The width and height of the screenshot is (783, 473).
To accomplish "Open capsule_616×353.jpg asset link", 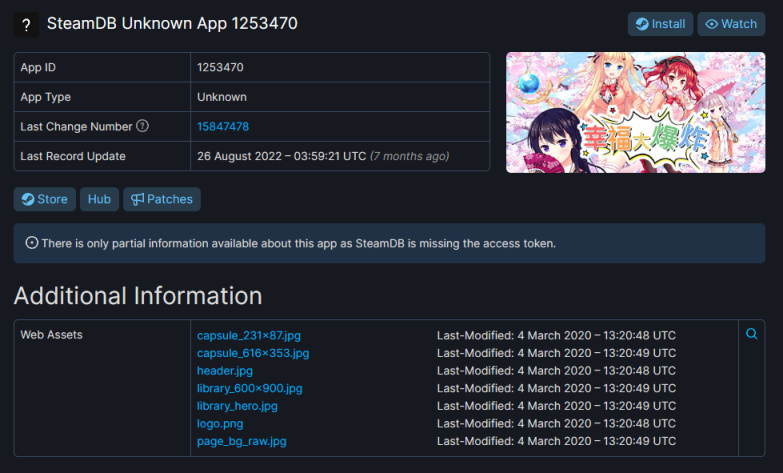I will [x=253, y=353].
